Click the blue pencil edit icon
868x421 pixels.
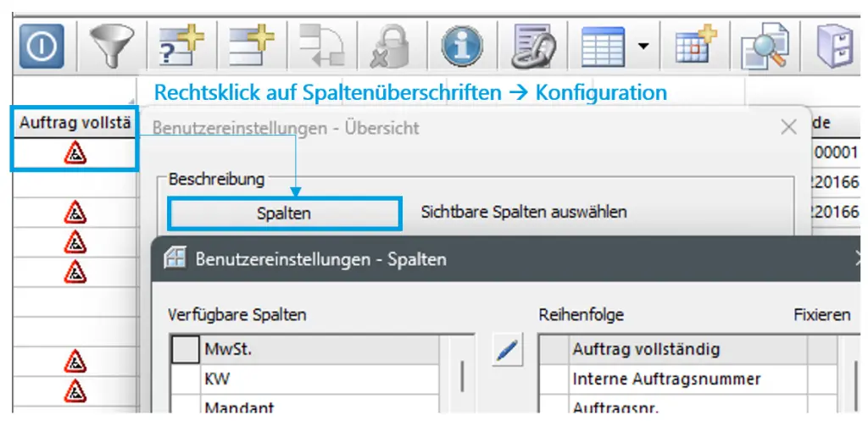(508, 351)
